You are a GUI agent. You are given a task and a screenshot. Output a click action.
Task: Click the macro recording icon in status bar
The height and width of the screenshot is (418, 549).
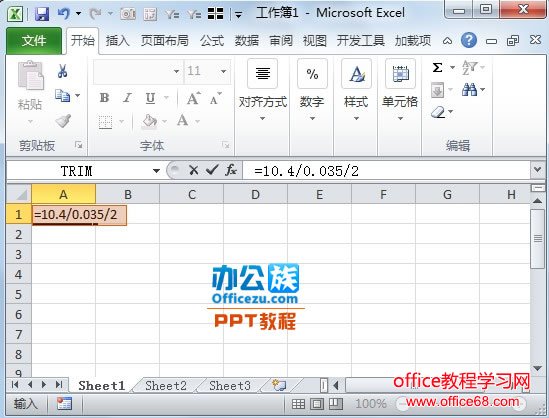(64, 404)
